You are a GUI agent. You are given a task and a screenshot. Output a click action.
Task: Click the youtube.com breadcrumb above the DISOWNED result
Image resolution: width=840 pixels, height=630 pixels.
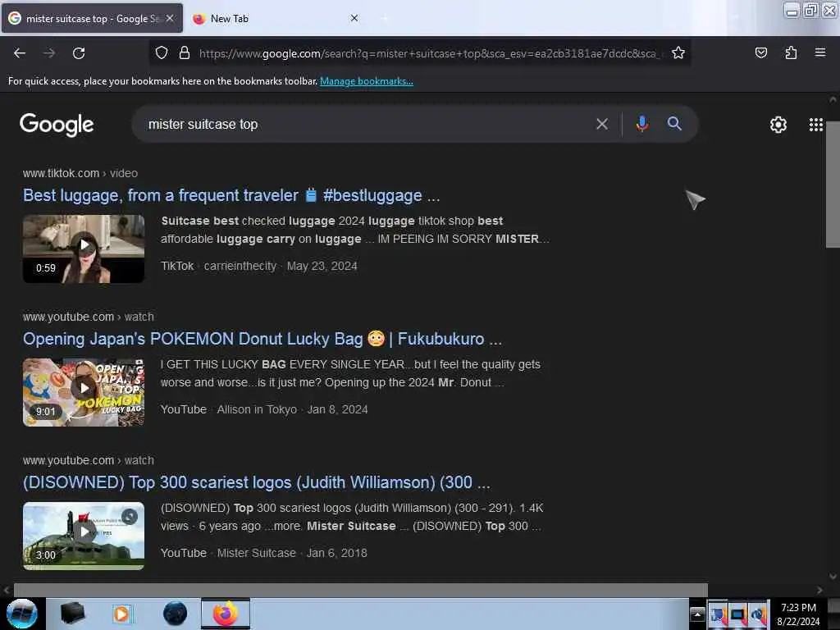pyautogui.click(x=89, y=460)
